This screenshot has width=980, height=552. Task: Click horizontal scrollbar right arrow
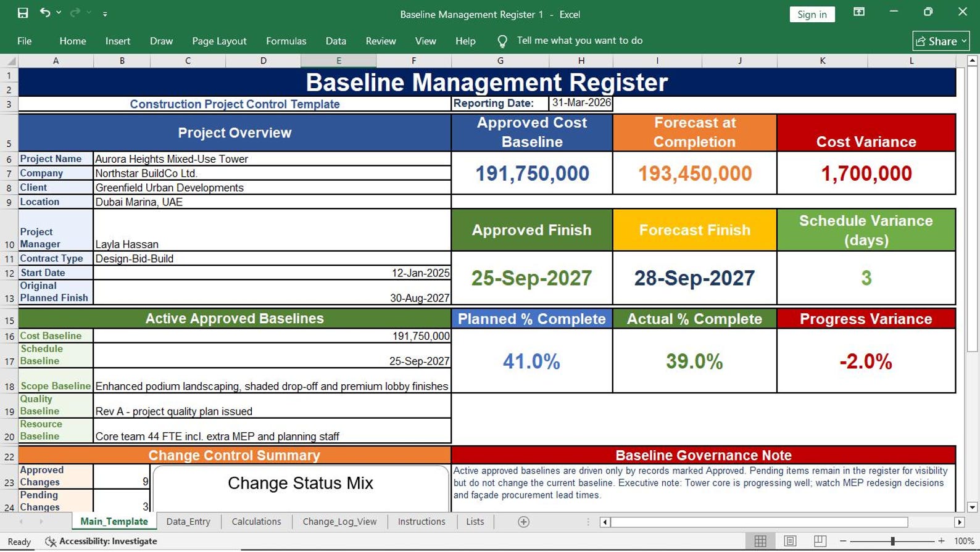(x=959, y=522)
